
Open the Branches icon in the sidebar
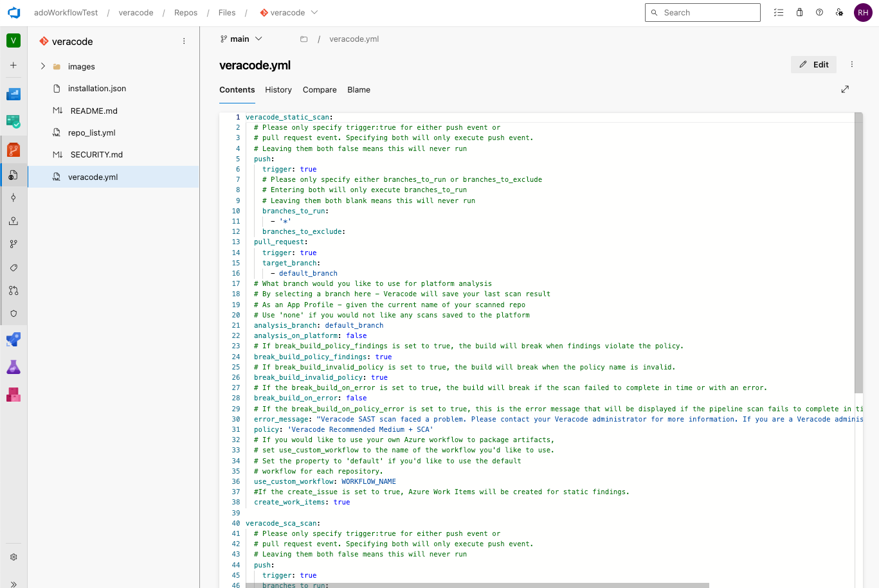[14, 244]
